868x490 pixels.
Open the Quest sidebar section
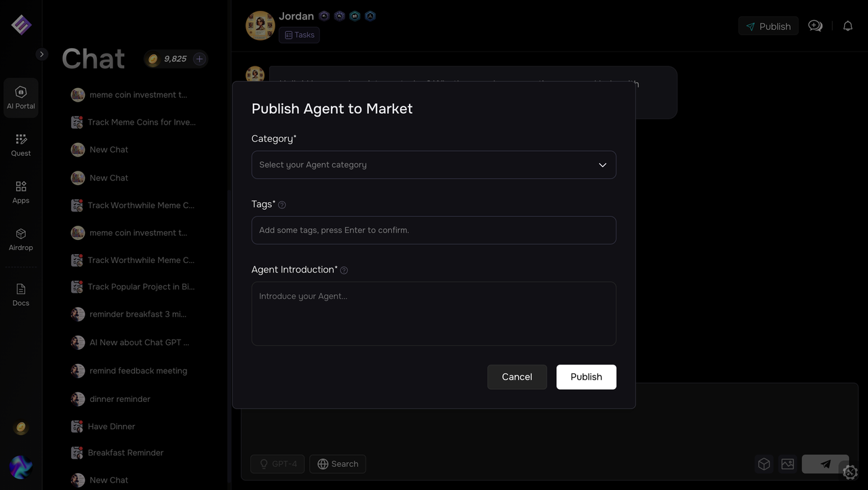tap(21, 144)
